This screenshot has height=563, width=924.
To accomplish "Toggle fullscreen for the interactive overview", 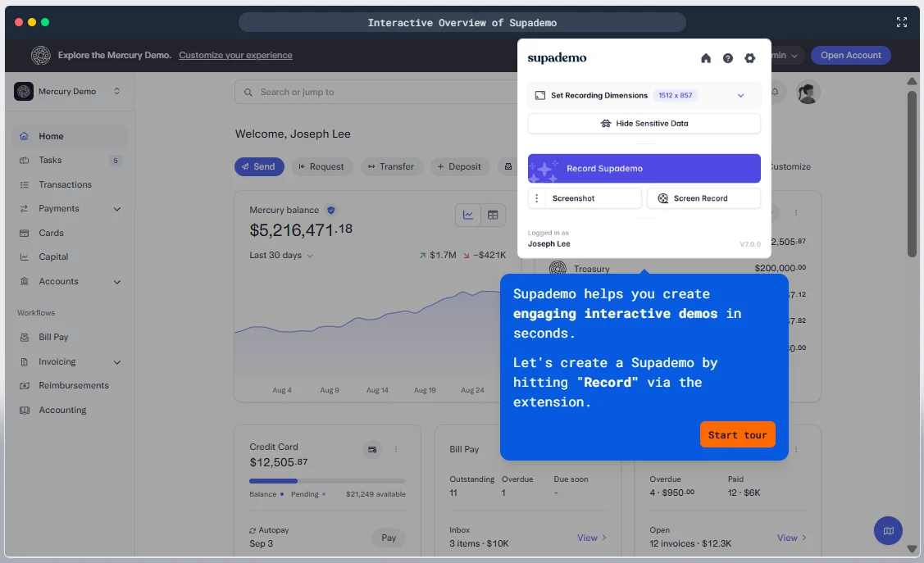I will [902, 22].
